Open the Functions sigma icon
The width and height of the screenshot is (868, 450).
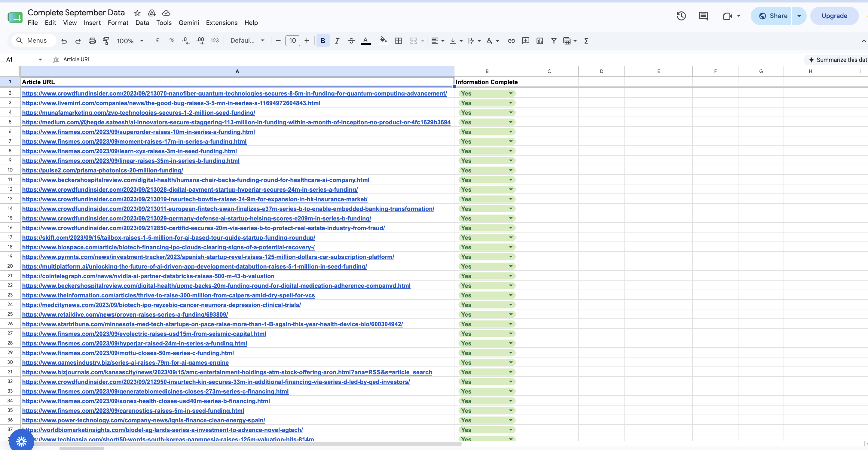(x=586, y=41)
